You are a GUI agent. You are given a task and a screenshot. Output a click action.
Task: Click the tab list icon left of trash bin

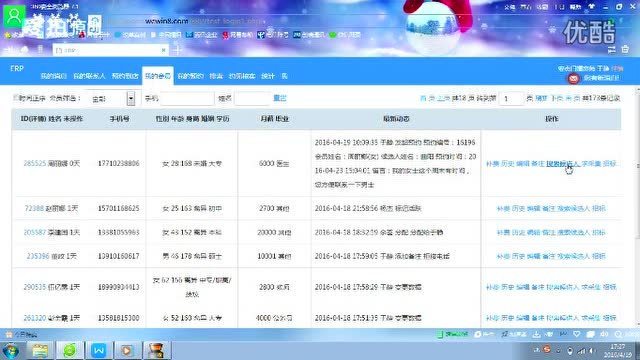pos(611,49)
